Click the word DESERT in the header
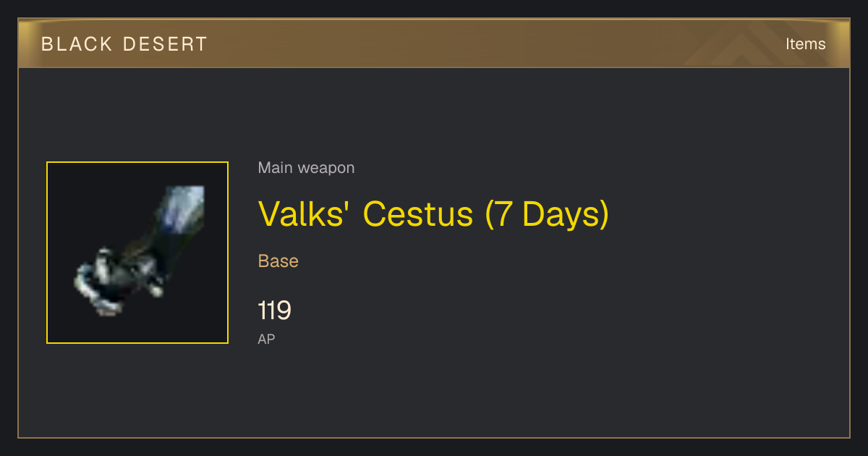The width and height of the screenshot is (868, 456). click(x=165, y=44)
